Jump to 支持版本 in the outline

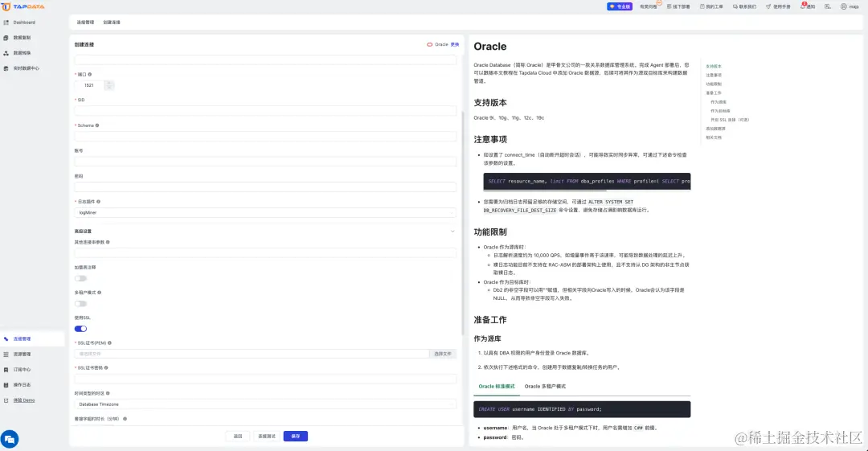click(714, 66)
